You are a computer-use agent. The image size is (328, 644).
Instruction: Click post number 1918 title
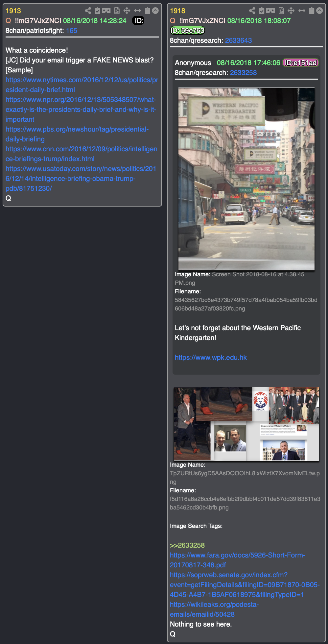tap(177, 11)
